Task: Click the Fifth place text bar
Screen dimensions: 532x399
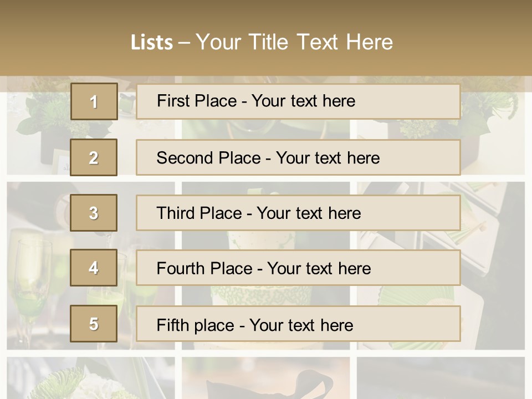Action: click(298, 324)
